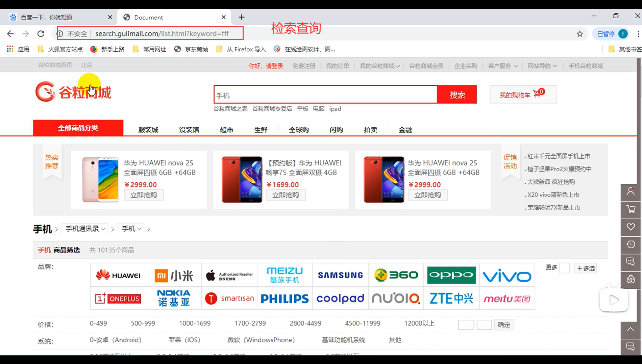Open 手机 breadcrumb dropdown
Image resolution: width=642 pixels, height=364 pixels.
click(131, 229)
